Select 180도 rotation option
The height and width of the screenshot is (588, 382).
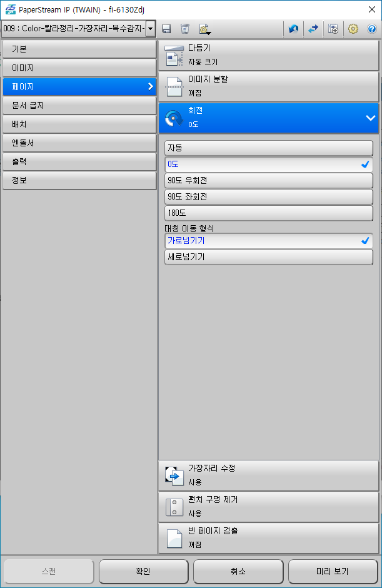tap(268, 213)
